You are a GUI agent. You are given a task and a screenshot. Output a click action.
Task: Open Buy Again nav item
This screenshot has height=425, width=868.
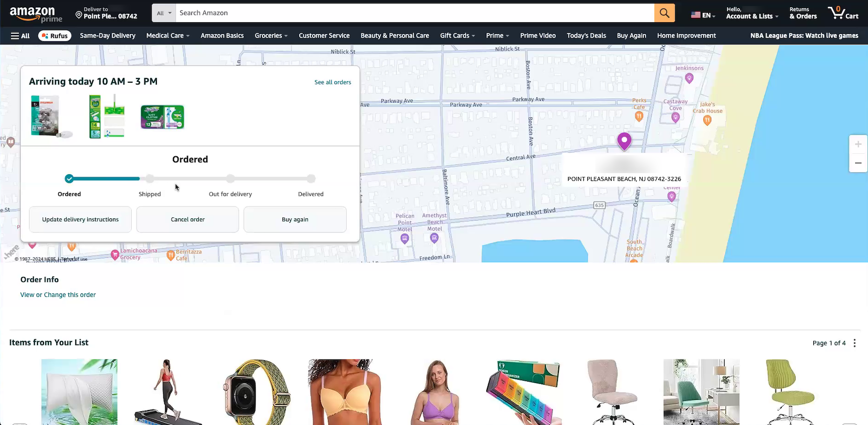point(631,35)
